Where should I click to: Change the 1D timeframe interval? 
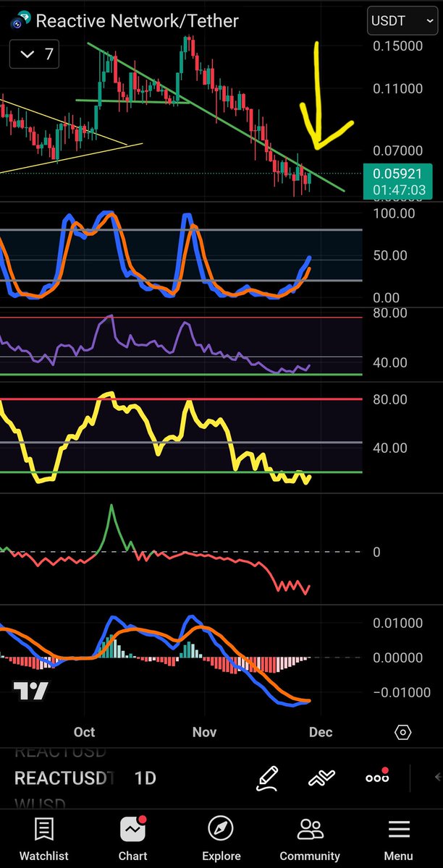(x=145, y=778)
